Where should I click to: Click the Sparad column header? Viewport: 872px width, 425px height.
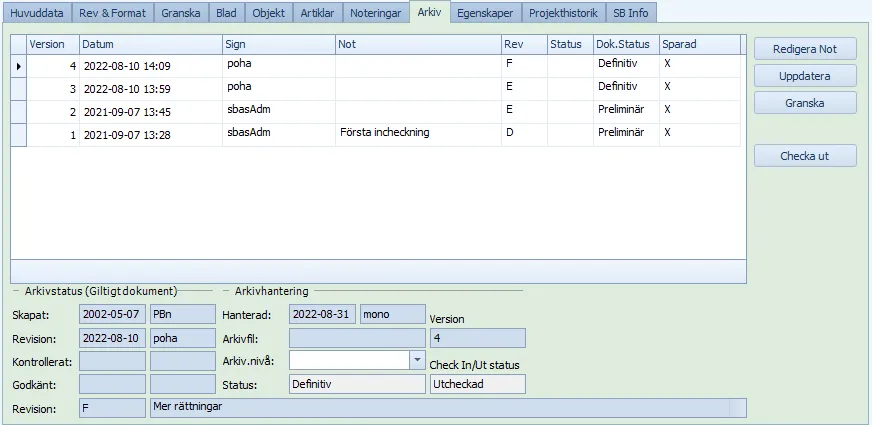pos(700,45)
